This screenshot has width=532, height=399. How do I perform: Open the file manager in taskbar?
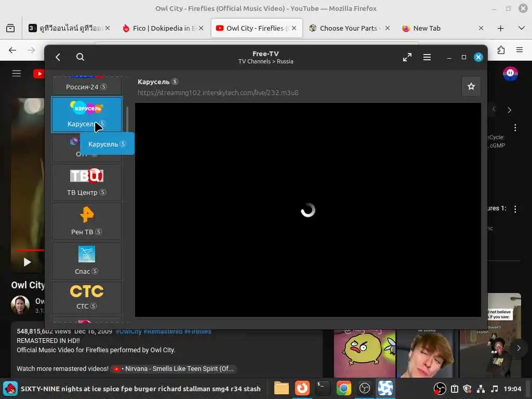pos(281,389)
